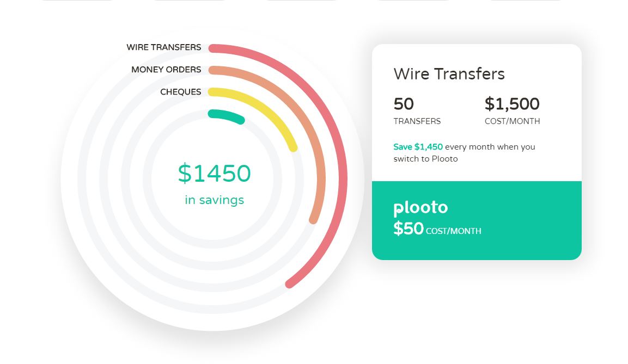Image resolution: width=628 pixels, height=364 pixels.
Task: Click the short green Plooto arc
Action: pyautogui.click(x=226, y=115)
